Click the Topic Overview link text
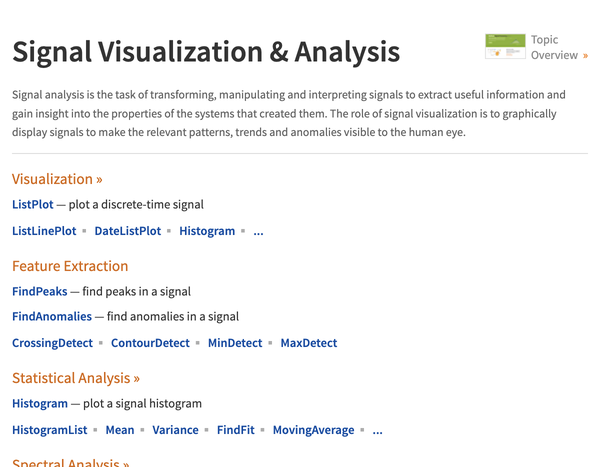Image resolution: width=600 pixels, height=467 pixels. pos(554,47)
